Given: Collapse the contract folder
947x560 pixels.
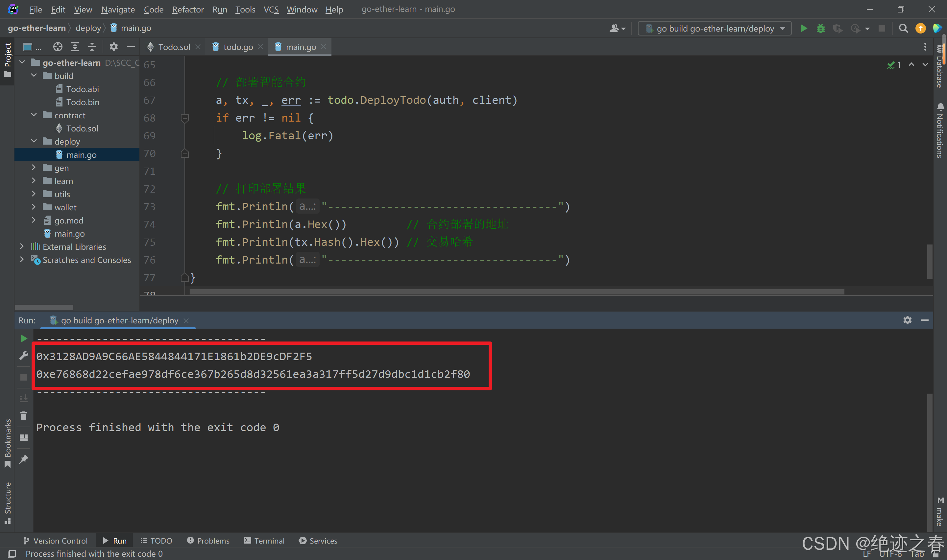Looking at the screenshot, I should coord(34,115).
